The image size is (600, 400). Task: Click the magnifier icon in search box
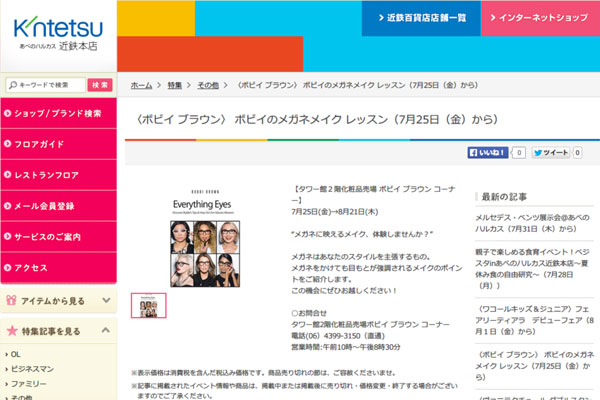point(13,85)
